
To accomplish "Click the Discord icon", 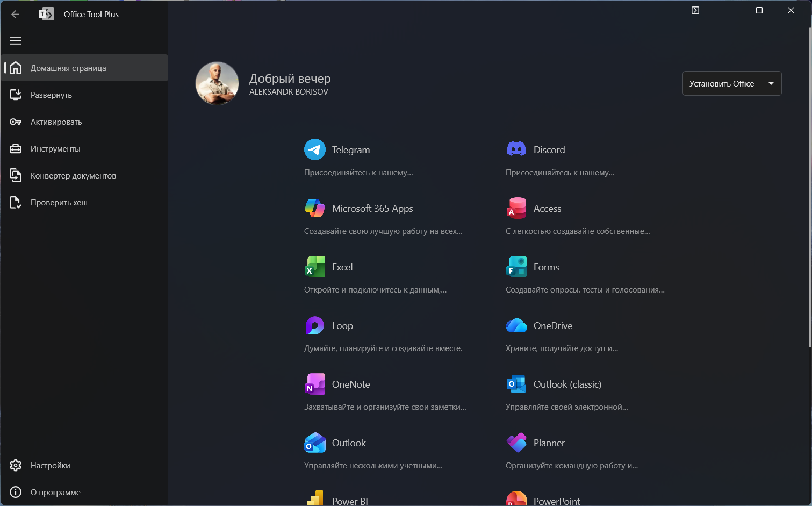I will coord(516,149).
